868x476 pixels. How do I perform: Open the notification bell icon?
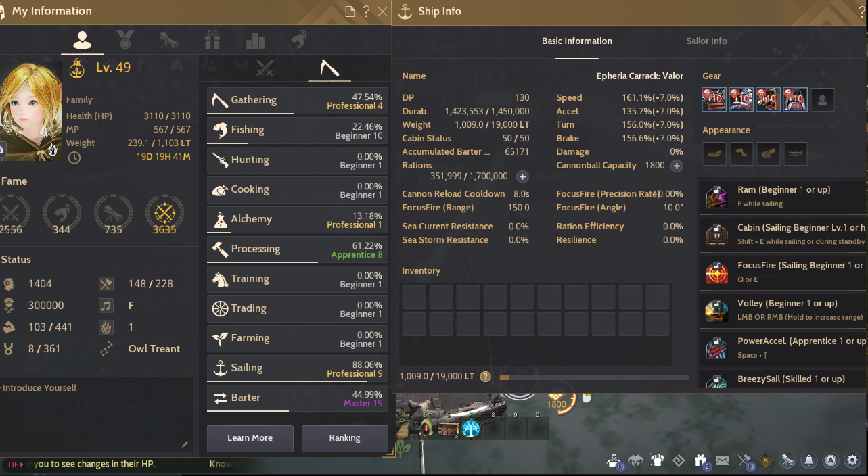pyautogui.click(x=808, y=461)
